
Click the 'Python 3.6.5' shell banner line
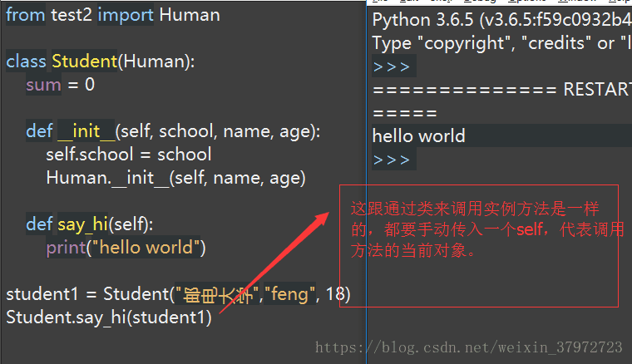coord(501,20)
